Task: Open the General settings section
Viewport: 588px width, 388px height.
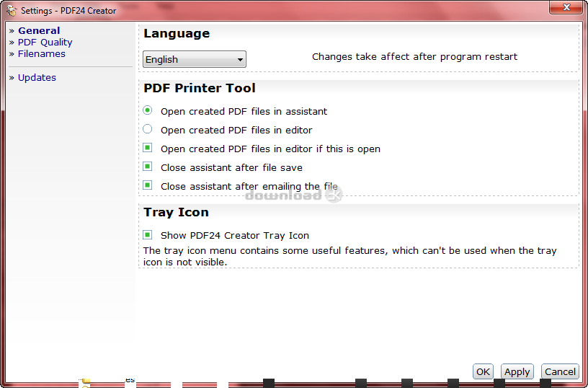Action: [x=39, y=31]
